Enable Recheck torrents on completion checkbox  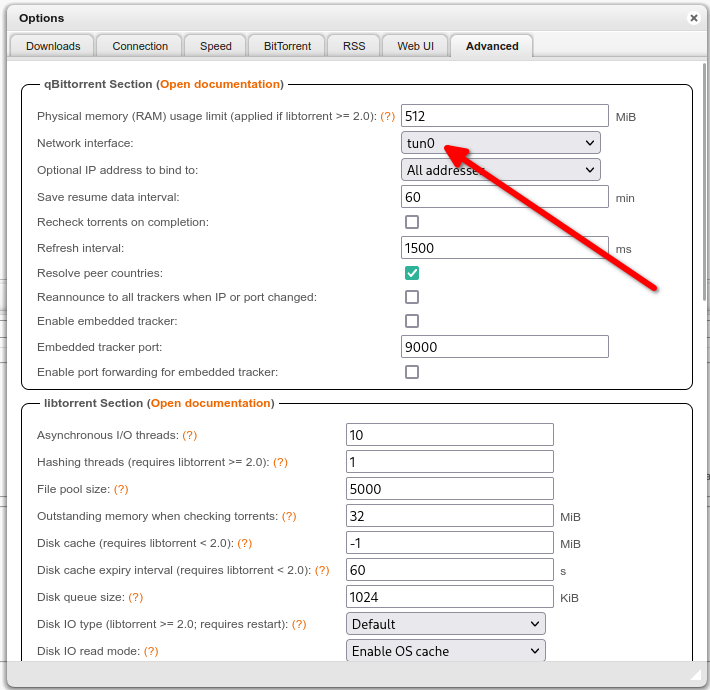click(412, 222)
